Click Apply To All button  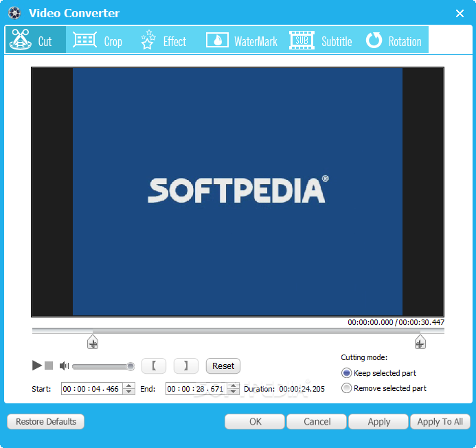point(440,422)
